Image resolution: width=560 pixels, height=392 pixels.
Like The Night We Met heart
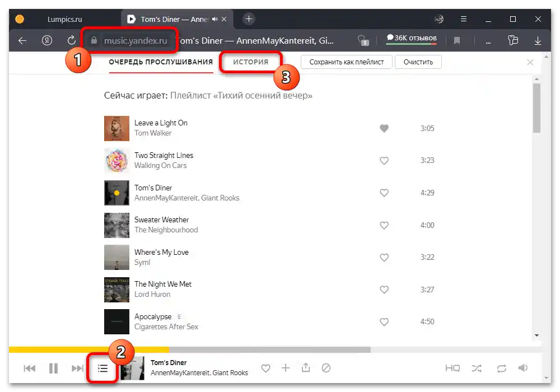tap(384, 290)
